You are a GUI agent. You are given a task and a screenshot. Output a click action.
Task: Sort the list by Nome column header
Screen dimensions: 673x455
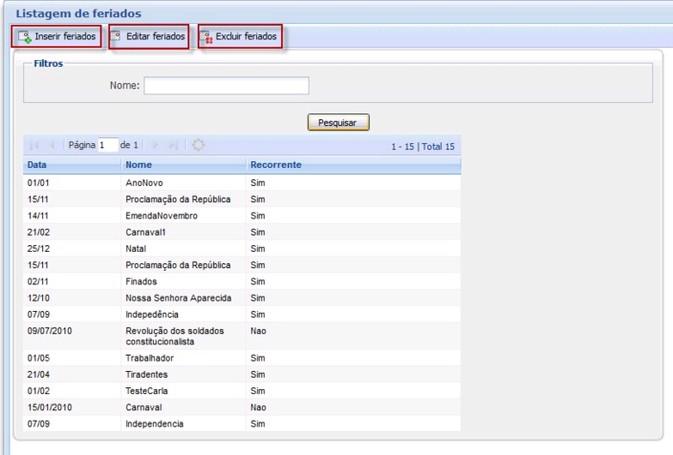[139, 165]
